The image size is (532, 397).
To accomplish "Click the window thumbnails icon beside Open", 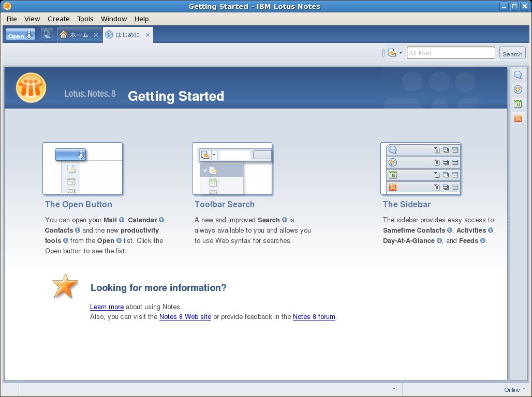I will click(x=47, y=34).
